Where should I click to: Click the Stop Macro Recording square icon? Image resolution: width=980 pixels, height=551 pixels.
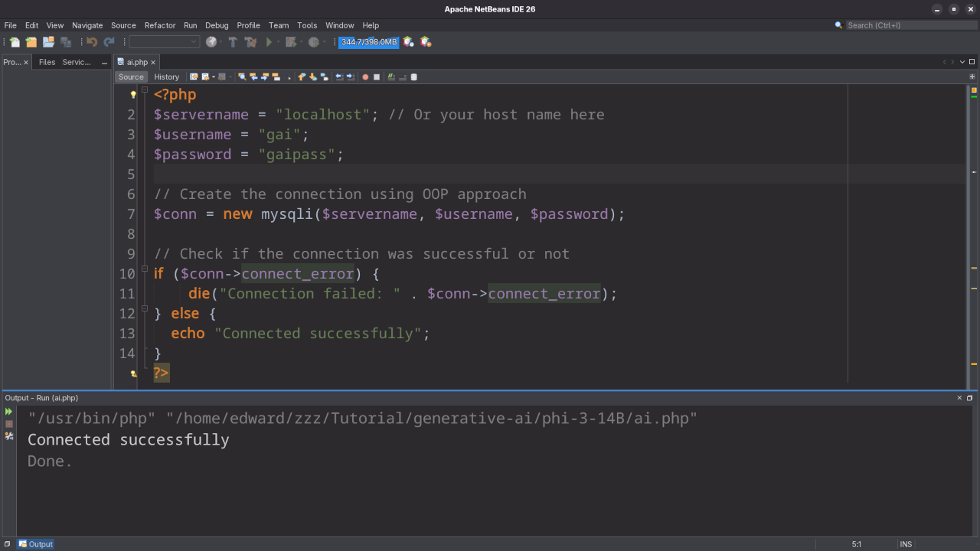(x=377, y=77)
